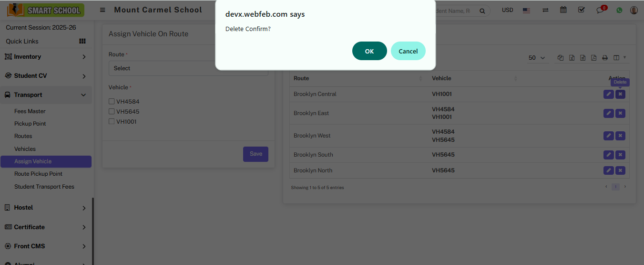644x265 pixels.
Task: Click the WhatsApp icon in header
Action: pyautogui.click(x=619, y=10)
